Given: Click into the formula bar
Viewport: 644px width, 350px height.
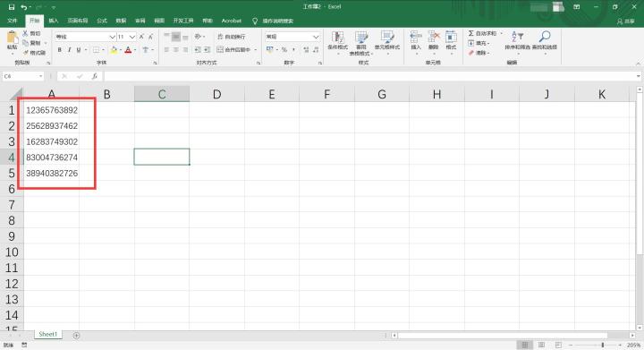Looking at the screenshot, I should tap(369, 76).
